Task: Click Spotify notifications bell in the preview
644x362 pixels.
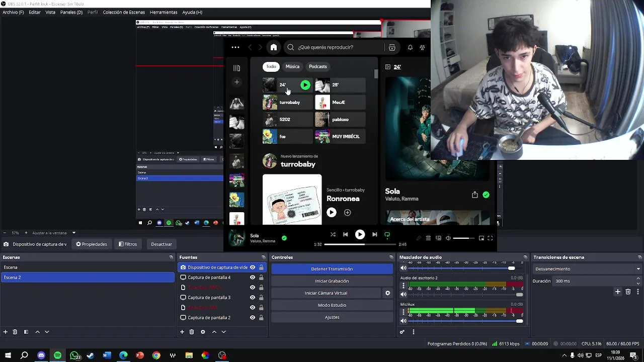Action: coord(410,47)
